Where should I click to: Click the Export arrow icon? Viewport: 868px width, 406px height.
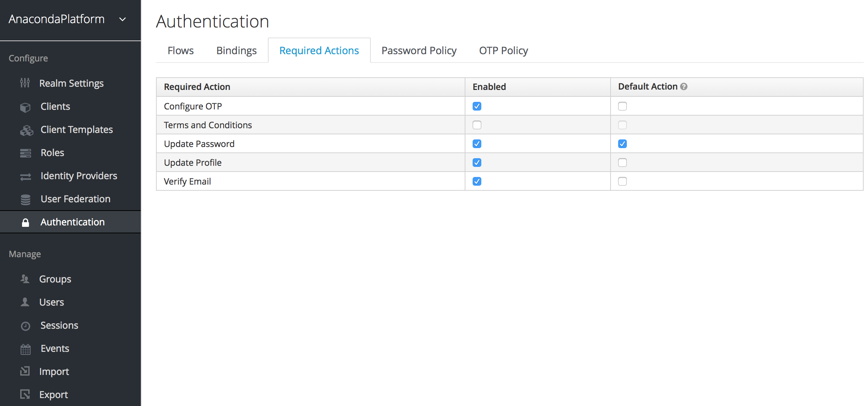point(25,394)
